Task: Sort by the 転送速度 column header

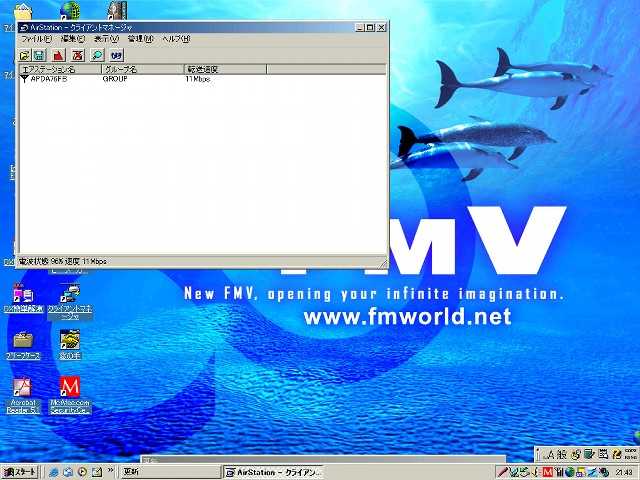Action: [x=225, y=69]
